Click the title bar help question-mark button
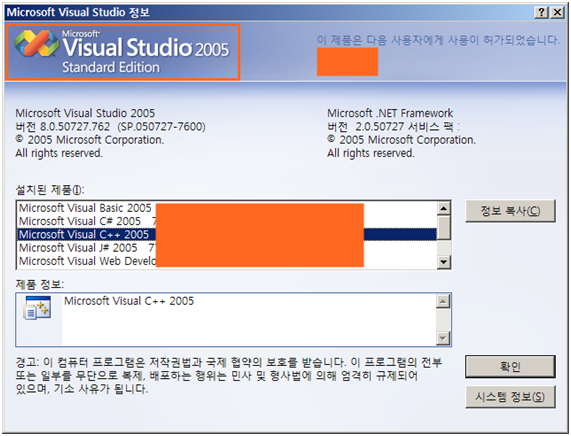The height and width of the screenshot is (436, 571). tap(541, 12)
